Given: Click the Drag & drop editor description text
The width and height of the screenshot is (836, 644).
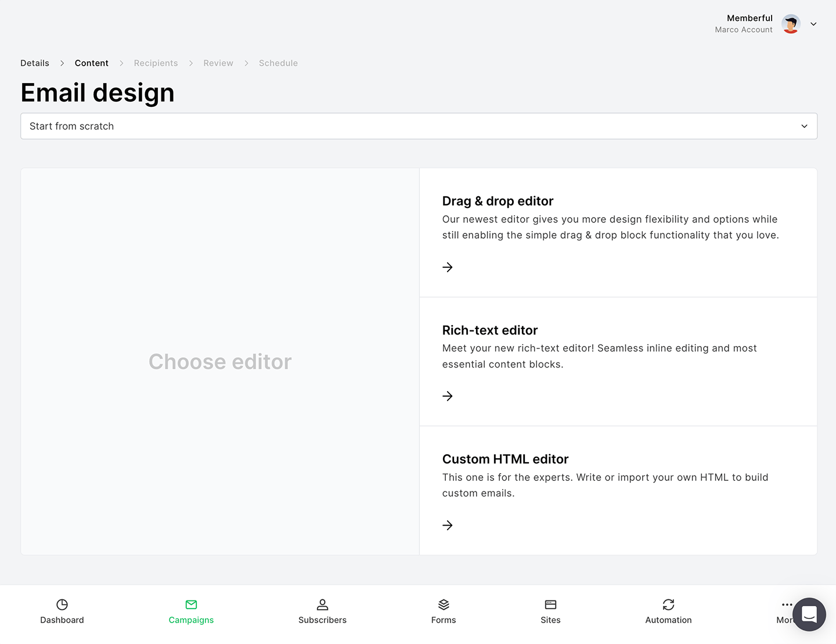Looking at the screenshot, I should click(x=611, y=227).
